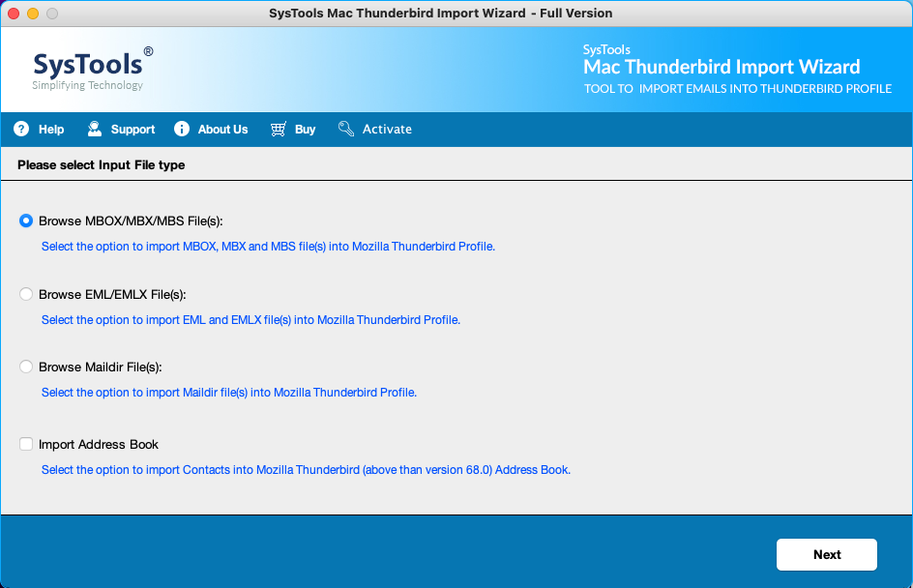The height and width of the screenshot is (588, 913).
Task: Click the 'Mac Thunderbird Import Wizard' banner title
Action: coord(722,67)
